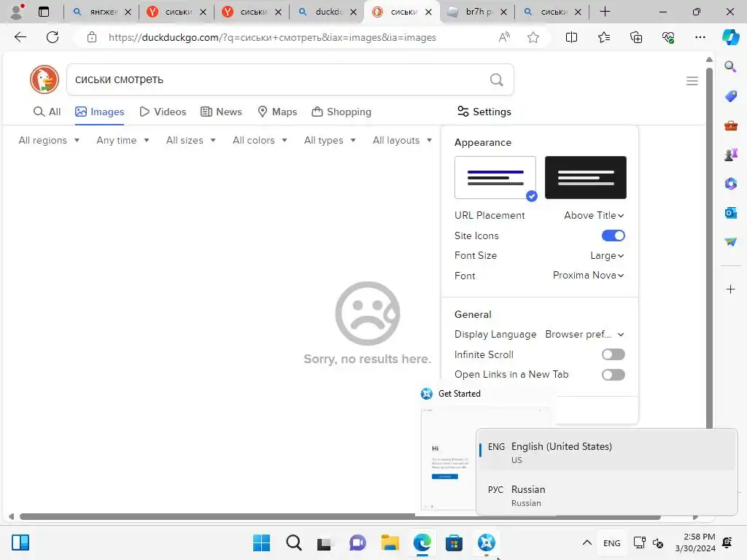
Task: Click the Get Started preview thumbnail
Action: tap(448, 459)
